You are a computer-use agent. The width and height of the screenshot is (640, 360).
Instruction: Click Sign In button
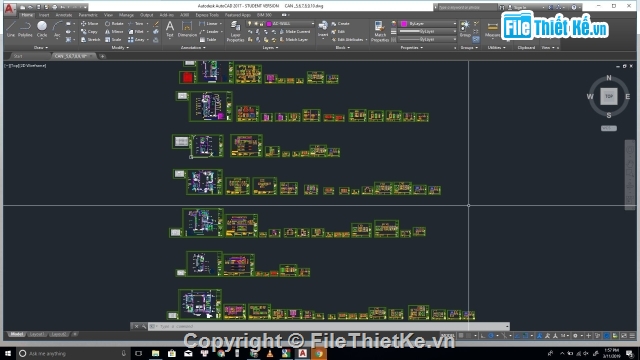pyautogui.click(x=517, y=7)
